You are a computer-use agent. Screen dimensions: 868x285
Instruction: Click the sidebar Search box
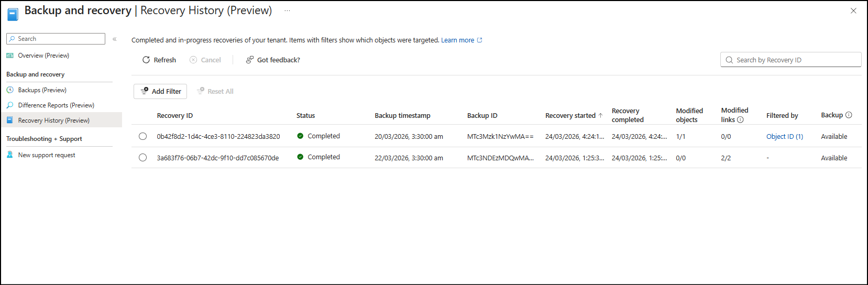tap(56, 39)
